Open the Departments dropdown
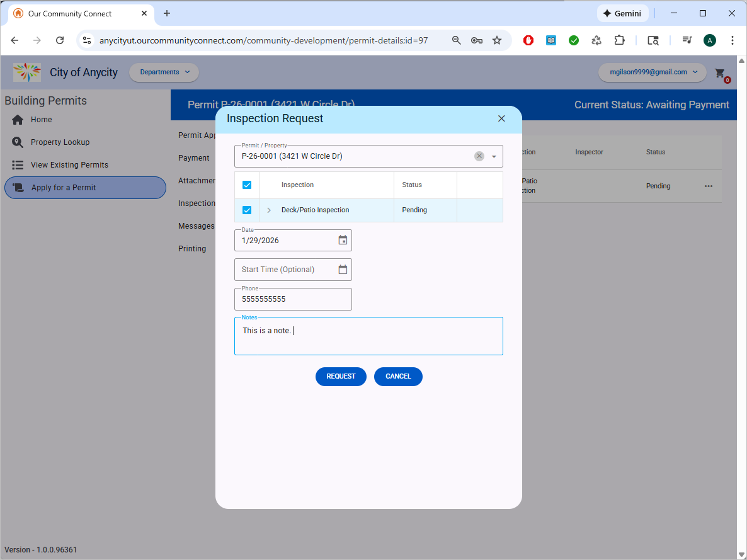Screen dimensions: 747x560 (164, 72)
